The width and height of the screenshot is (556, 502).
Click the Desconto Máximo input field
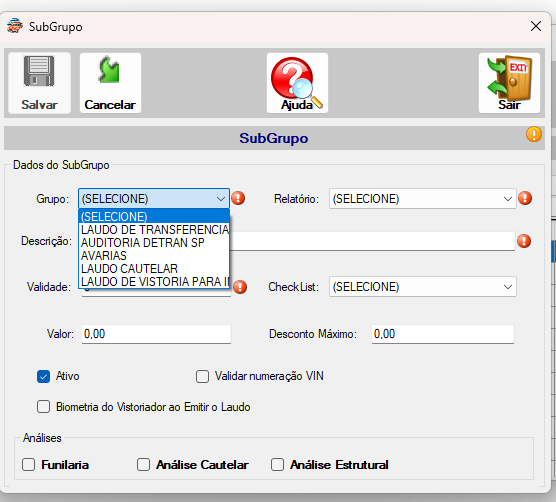tap(443, 334)
